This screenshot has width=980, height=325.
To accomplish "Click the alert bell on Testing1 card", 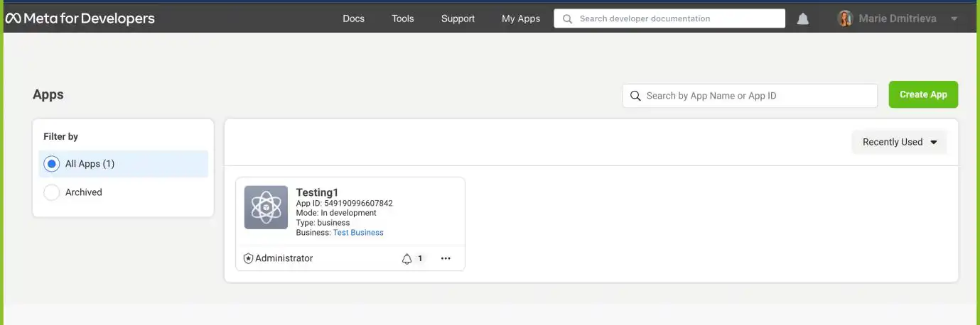I will pyautogui.click(x=407, y=259).
